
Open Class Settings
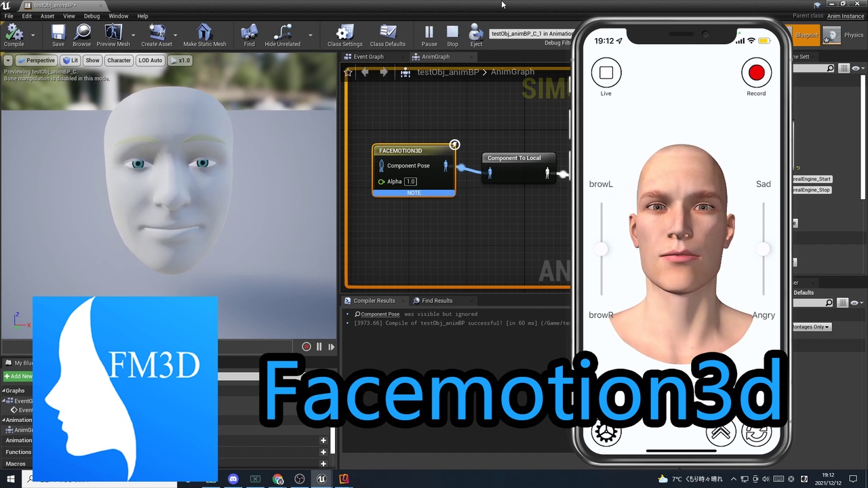pos(344,35)
